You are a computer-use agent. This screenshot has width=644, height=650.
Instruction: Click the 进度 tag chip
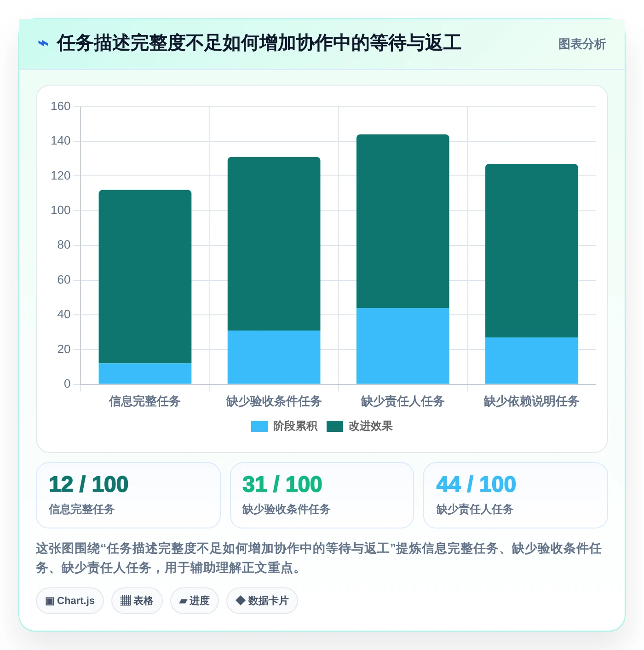pyautogui.click(x=195, y=601)
